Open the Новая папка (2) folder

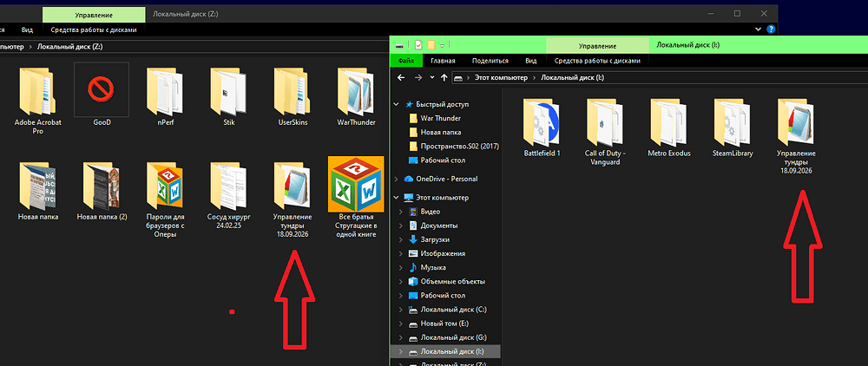coord(102,190)
